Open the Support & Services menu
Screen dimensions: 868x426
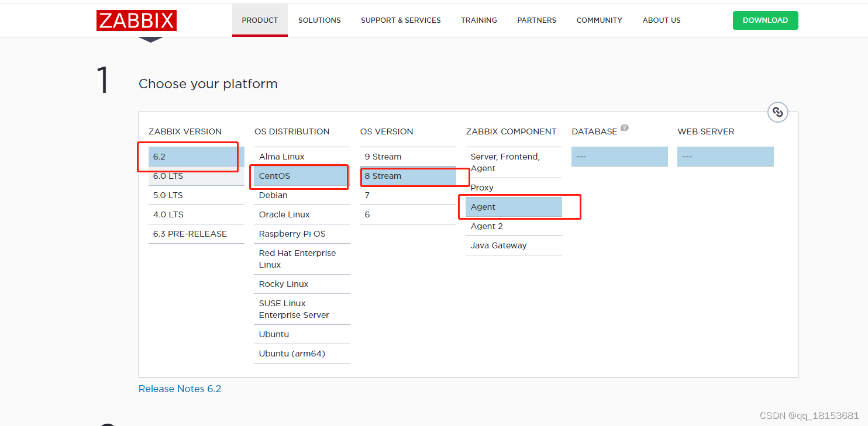(401, 20)
